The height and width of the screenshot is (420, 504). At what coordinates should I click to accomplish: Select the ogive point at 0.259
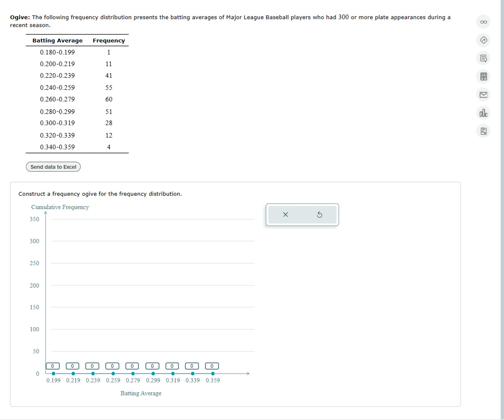click(113, 373)
